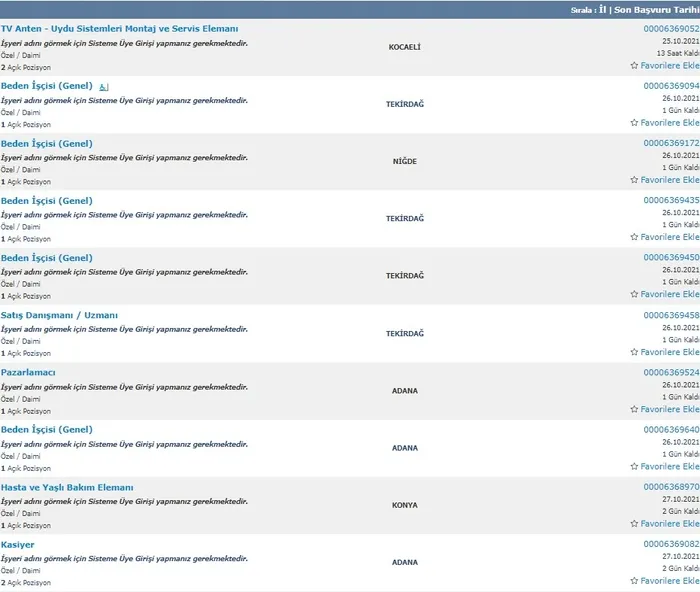Click the favorite star for Pazarlamacı listing

point(634,409)
